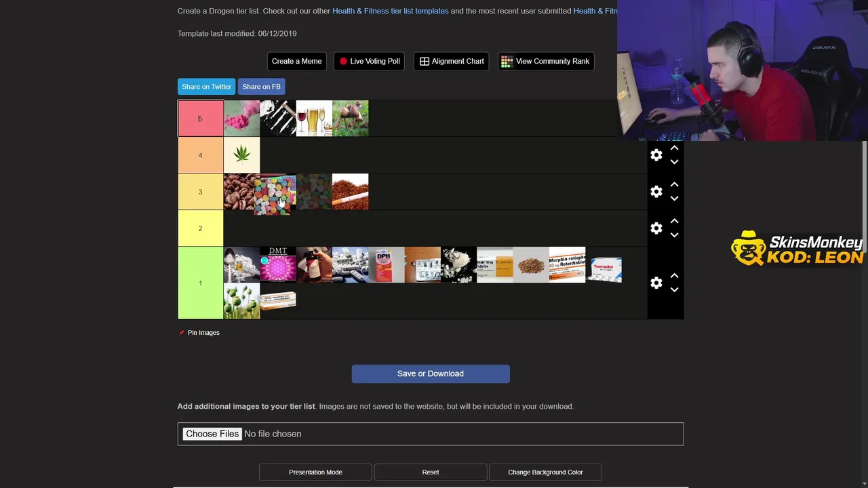Select hand holding syrup bottle image
Viewport: 868px width, 488px height.
[314, 265]
